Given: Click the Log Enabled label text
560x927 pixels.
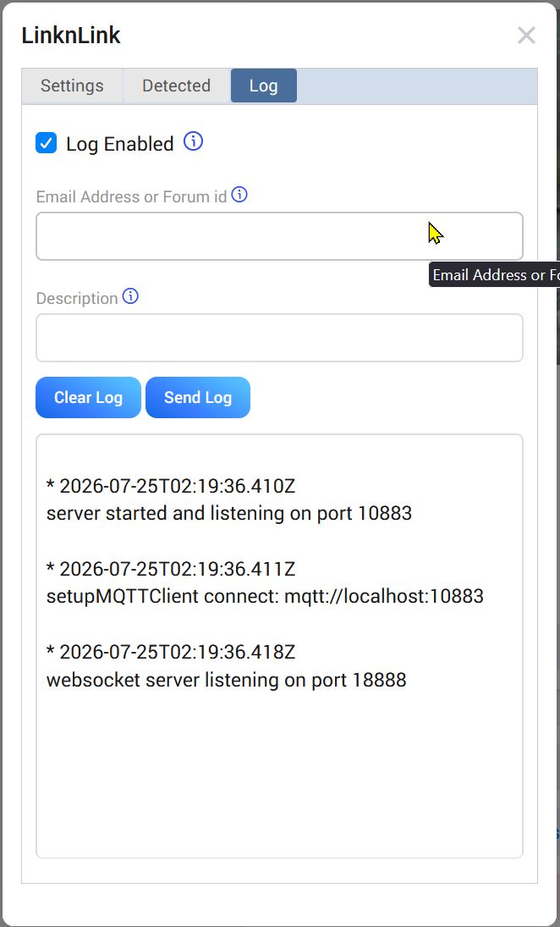Looking at the screenshot, I should [x=120, y=144].
